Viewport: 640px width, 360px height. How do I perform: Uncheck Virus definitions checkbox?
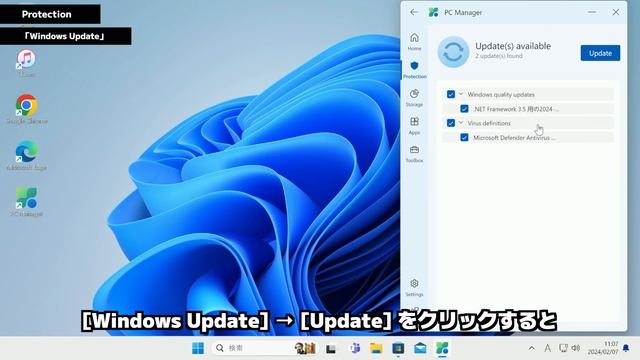click(x=451, y=123)
